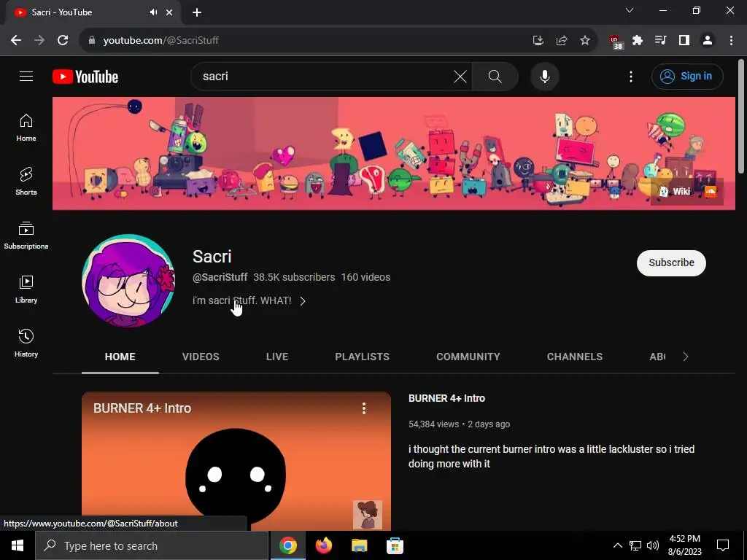This screenshot has height=560, width=747.
Task: Reload the page with refresh button
Action: pos(63,41)
